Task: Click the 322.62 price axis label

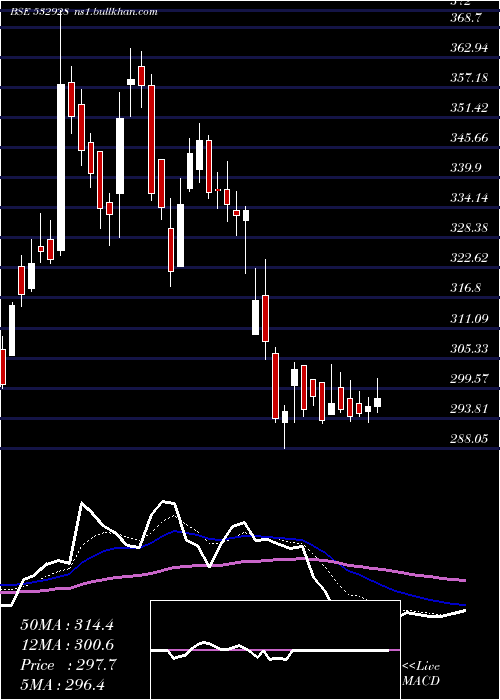Action: [469, 258]
